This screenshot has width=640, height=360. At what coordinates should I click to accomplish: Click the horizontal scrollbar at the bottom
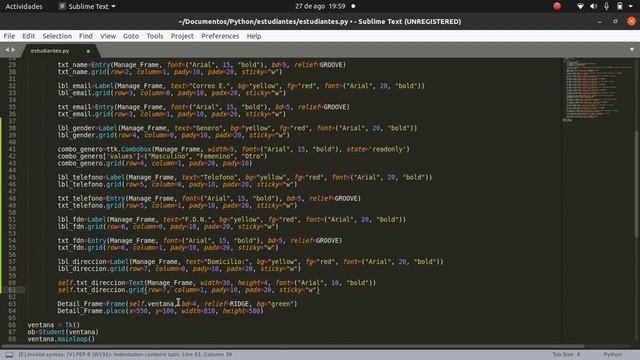coord(292,347)
